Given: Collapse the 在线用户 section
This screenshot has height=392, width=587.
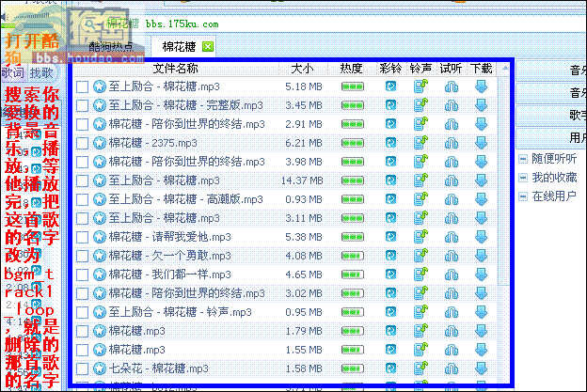Looking at the screenshot, I should point(523,196).
